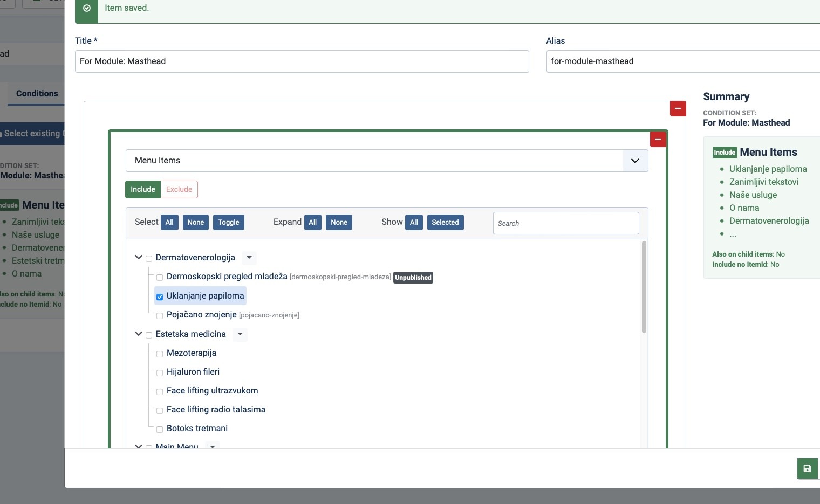Enable the Pojačano znojenje checkbox

160,315
